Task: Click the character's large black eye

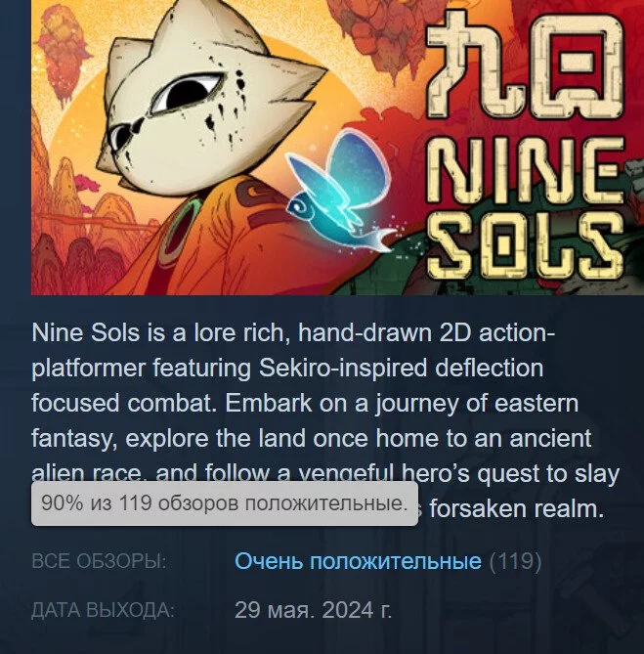Action: pyautogui.click(x=191, y=94)
